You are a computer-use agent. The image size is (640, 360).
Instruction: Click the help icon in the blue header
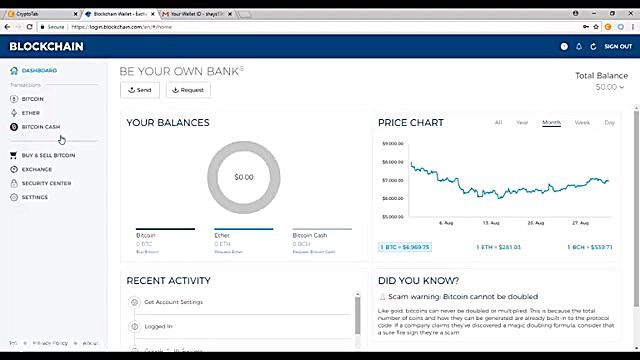564,47
